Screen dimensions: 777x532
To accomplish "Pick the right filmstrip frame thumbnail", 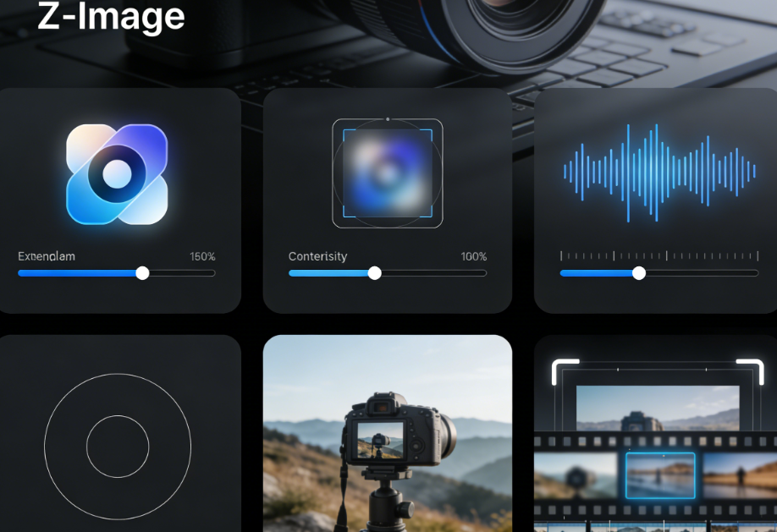I will click(740, 475).
